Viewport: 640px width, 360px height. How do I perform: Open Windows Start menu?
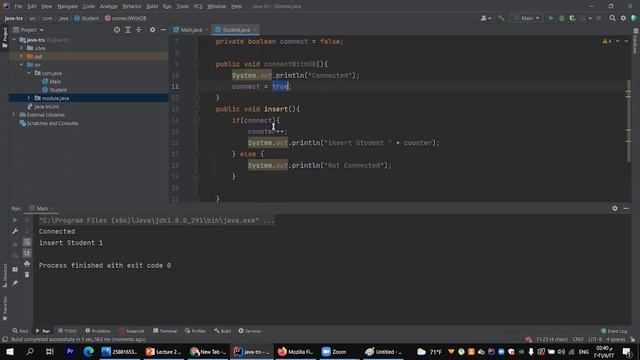pos(9,351)
